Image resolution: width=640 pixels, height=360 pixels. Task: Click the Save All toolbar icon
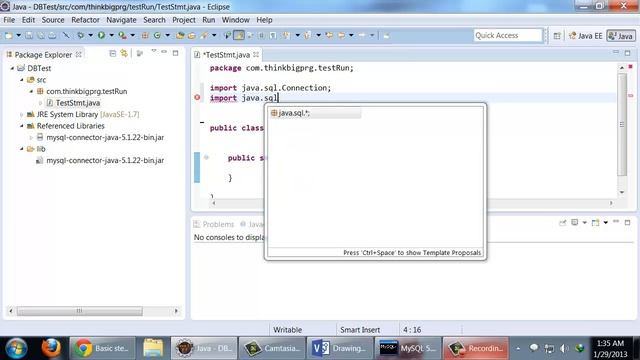[x=41, y=36]
